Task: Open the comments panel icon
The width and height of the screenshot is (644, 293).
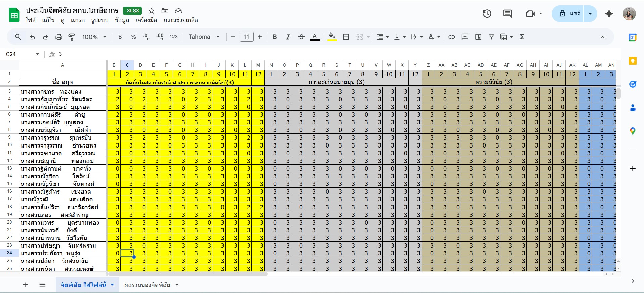Action: 507,14
